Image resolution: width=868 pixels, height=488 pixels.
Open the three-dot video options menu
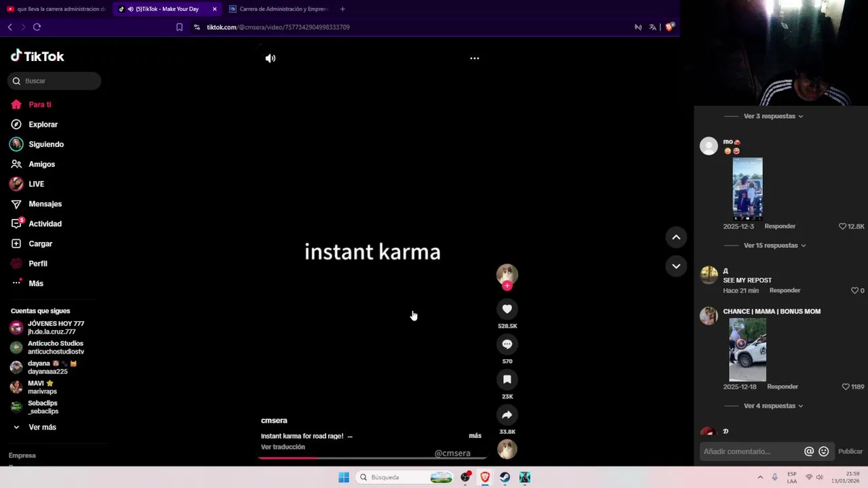coord(475,58)
